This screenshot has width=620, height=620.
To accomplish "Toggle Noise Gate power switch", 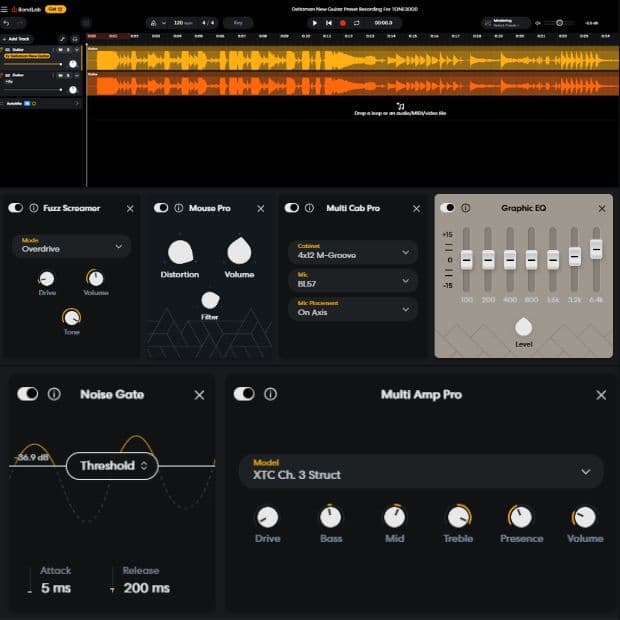I will 28,394.
